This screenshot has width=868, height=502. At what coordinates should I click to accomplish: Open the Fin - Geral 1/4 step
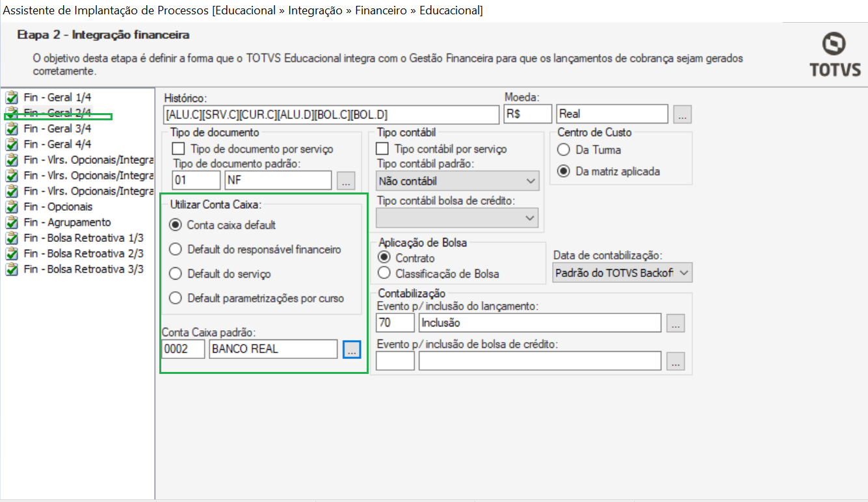pyautogui.click(x=57, y=98)
